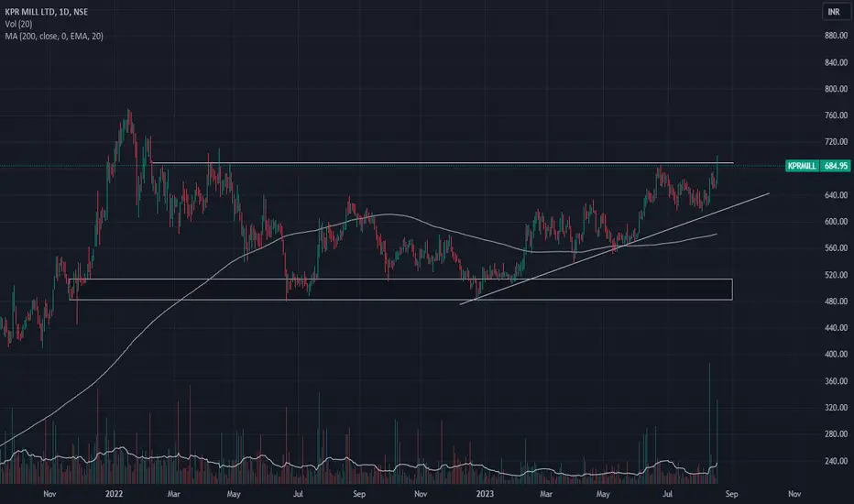Select the support zone rectangle near 500

coord(400,290)
